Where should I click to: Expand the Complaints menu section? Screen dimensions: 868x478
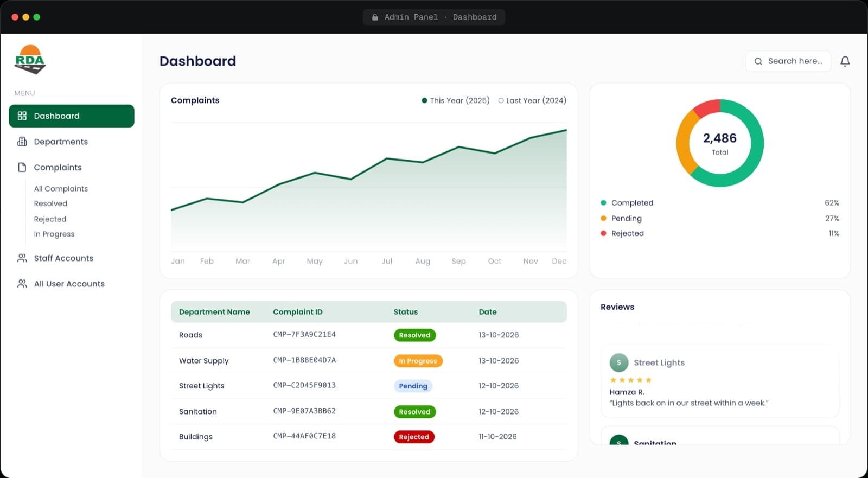point(72,167)
